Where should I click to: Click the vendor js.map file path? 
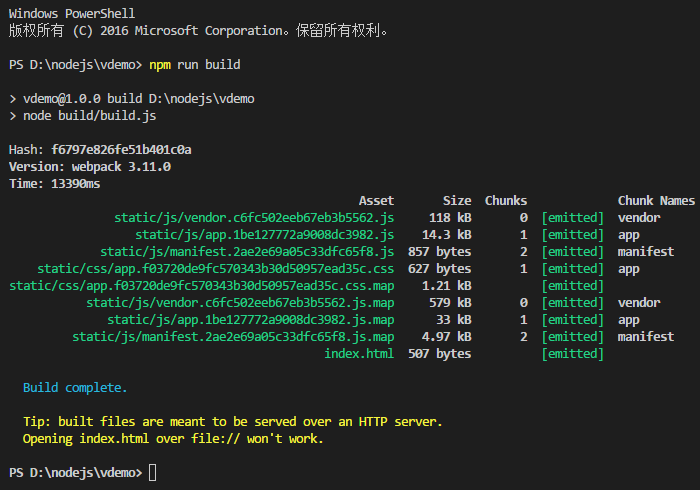click(x=240, y=303)
